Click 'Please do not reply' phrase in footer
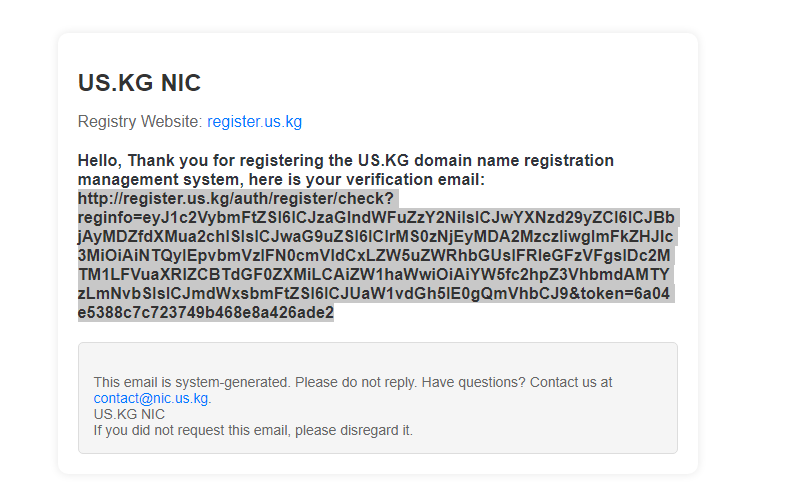The image size is (787, 497). click(x=356, y=383)
